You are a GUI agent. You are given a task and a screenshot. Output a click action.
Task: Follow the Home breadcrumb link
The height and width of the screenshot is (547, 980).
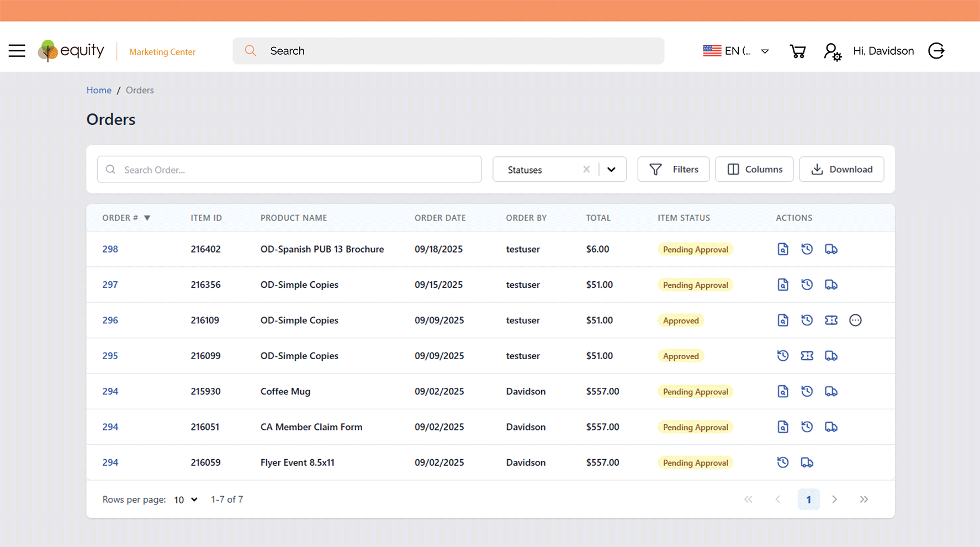coord(99,90)
